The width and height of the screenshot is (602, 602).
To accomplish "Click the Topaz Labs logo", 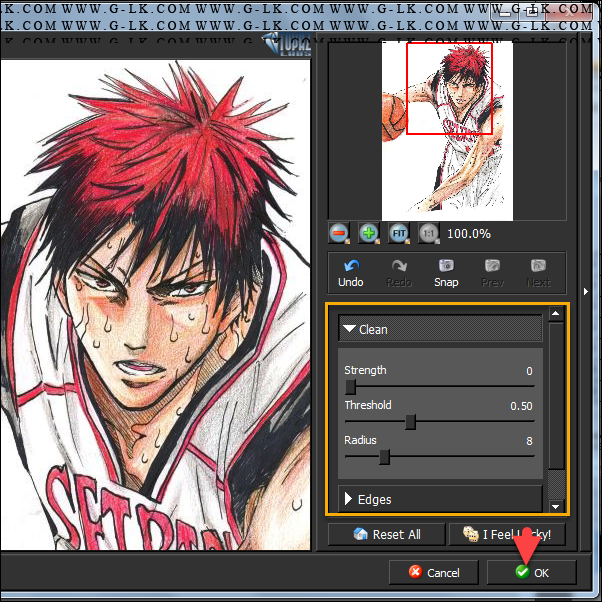I will pos(287,45).
